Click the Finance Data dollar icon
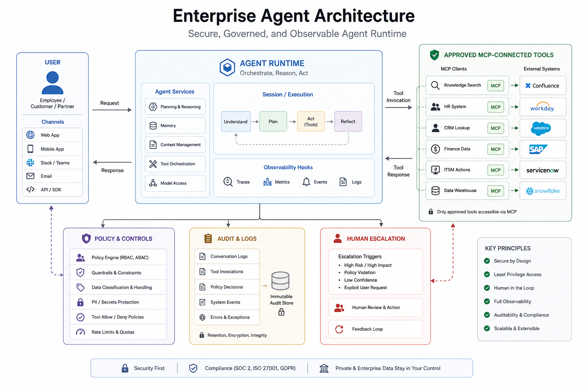The image size is (588, 392). (x=435, y=149)
